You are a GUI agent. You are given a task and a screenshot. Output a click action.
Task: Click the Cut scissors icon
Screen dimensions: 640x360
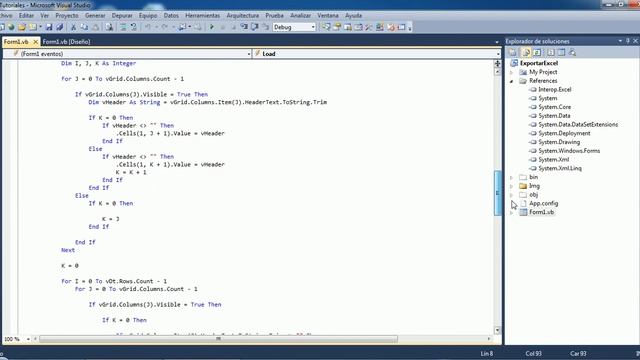coord(73,27)
